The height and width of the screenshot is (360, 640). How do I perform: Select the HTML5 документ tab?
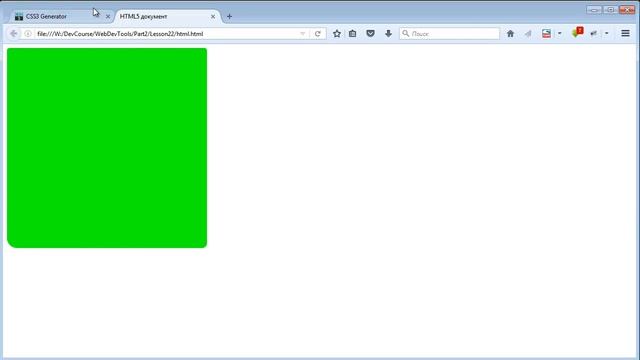point(167,16)
